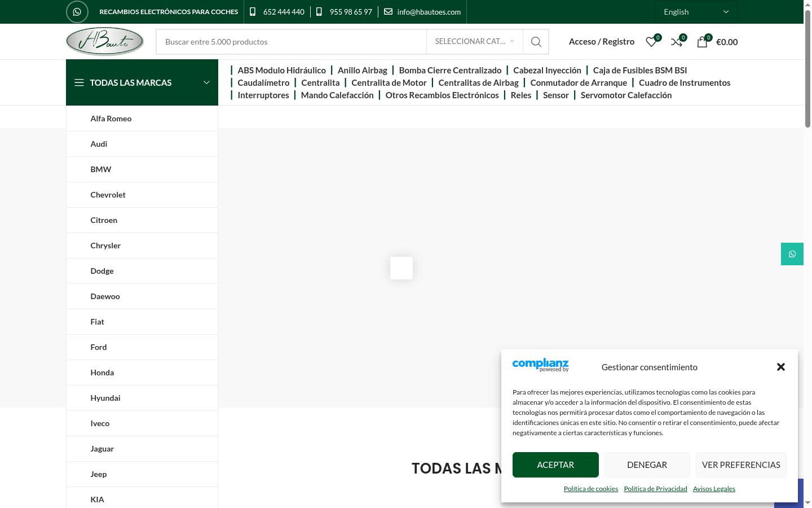Click the hamburger icon beside Todas las Marcas
The height and width of the screenshot is (508, 812).
click(79, 82)
